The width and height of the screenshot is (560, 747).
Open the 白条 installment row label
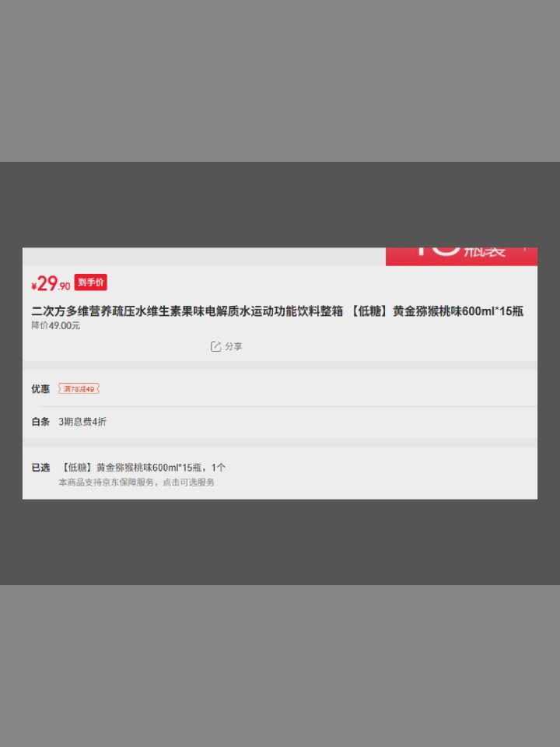[40, 422]
